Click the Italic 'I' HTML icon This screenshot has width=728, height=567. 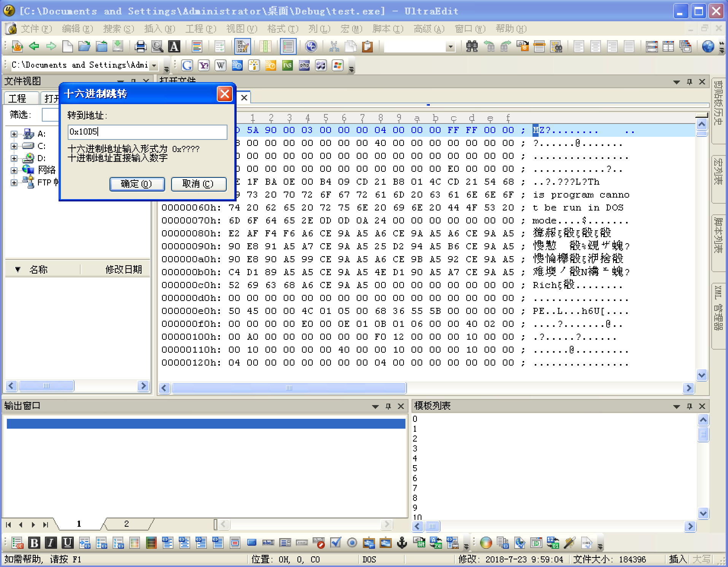(51, 543)
